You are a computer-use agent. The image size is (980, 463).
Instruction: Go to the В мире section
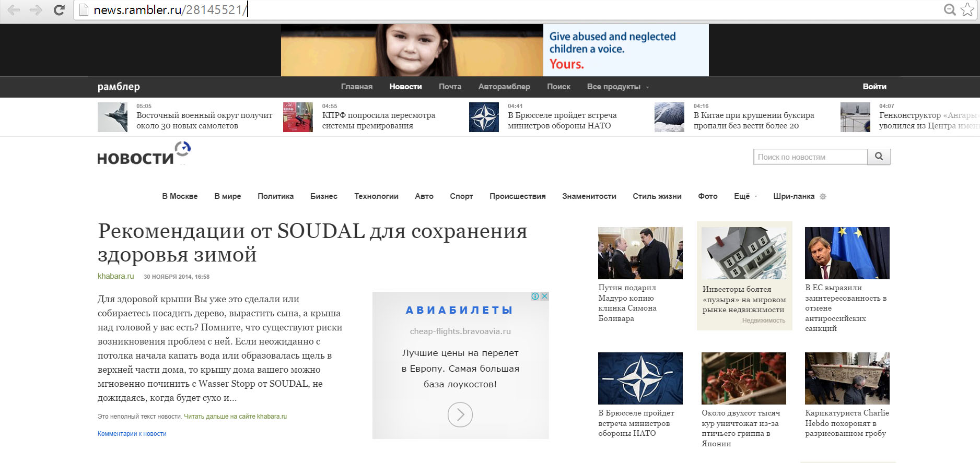pyautogui.click(x=228, y=196)
